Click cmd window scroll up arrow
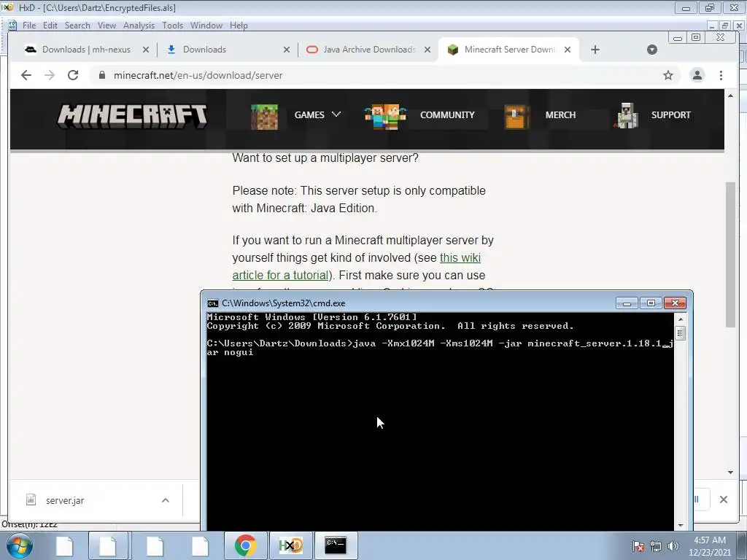747x560 pixels. (x=681, y=319)
